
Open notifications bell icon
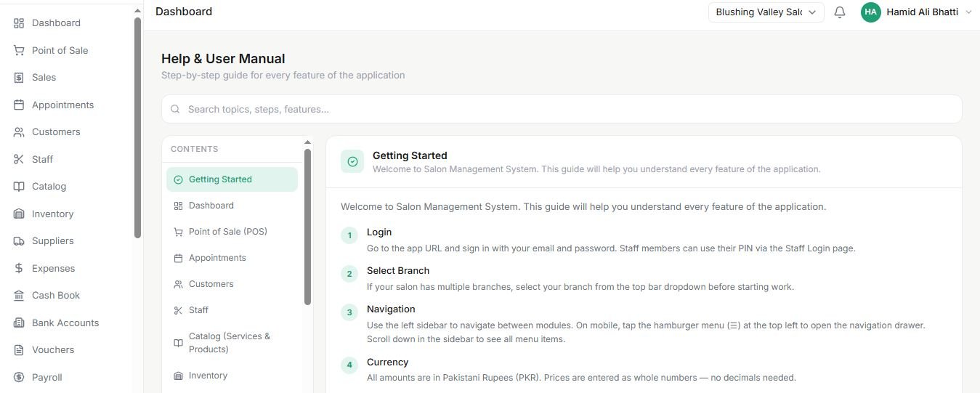[840, 12]
